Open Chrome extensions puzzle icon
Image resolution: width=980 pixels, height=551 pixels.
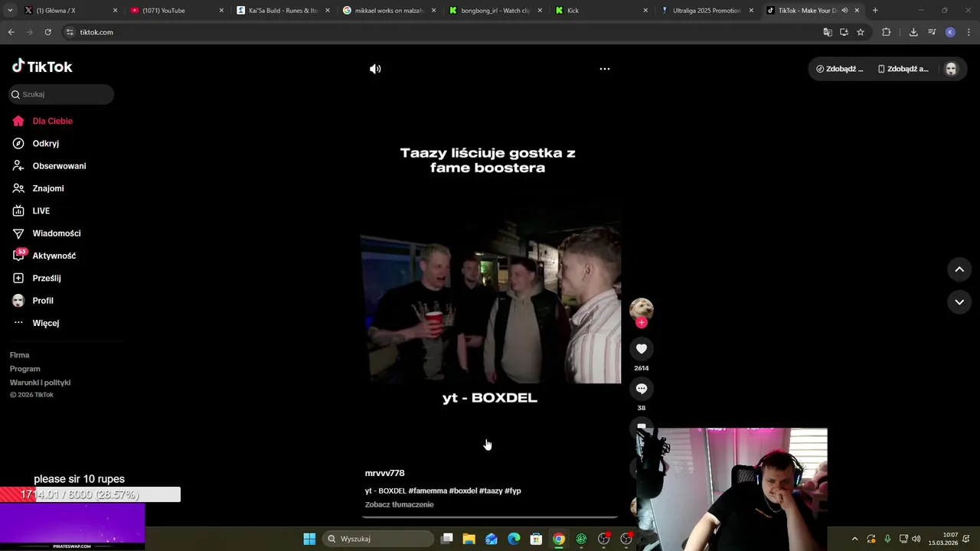[887, 32]
